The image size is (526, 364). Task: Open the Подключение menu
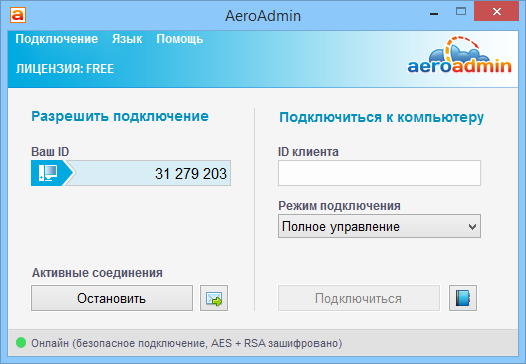click(x=57, y=39)
